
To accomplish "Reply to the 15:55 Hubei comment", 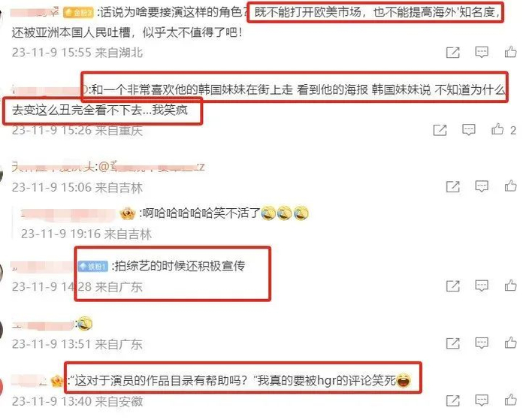I will (482, 52).
